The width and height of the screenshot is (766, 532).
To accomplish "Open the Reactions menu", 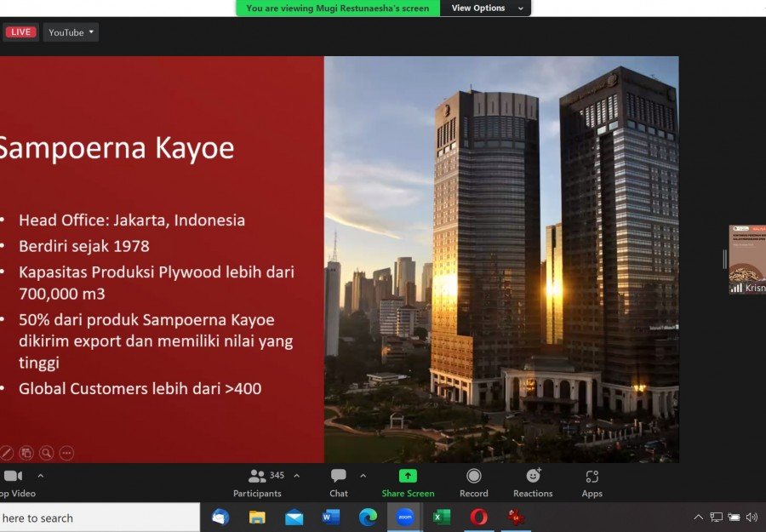I will point(533,483).
